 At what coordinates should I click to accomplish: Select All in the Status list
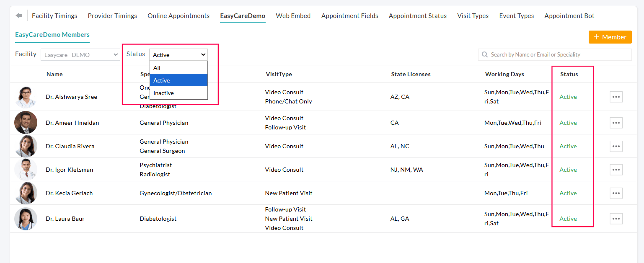point(178,68)
